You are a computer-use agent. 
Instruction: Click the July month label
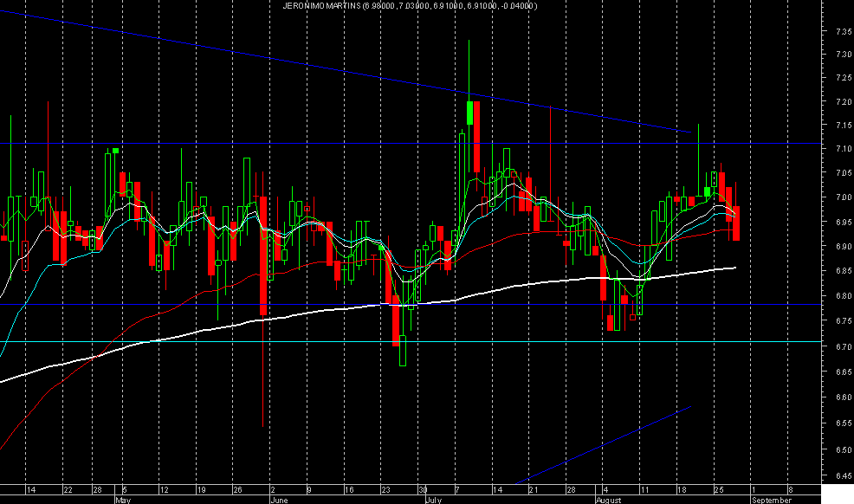coord(434,500)
